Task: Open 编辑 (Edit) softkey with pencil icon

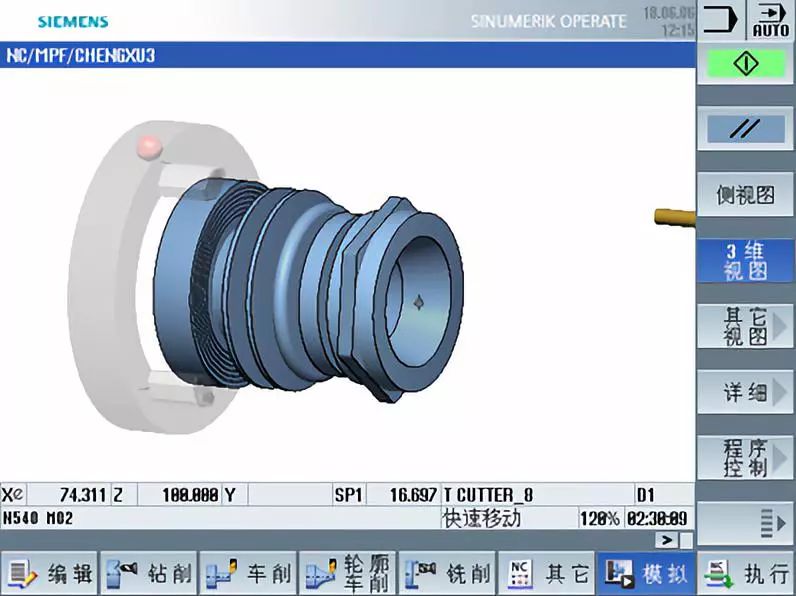Action: [x=49, y=574]
